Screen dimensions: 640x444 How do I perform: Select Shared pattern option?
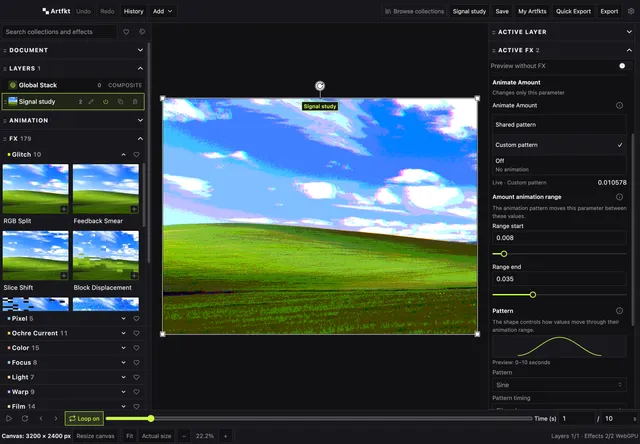tap(559, 125)
